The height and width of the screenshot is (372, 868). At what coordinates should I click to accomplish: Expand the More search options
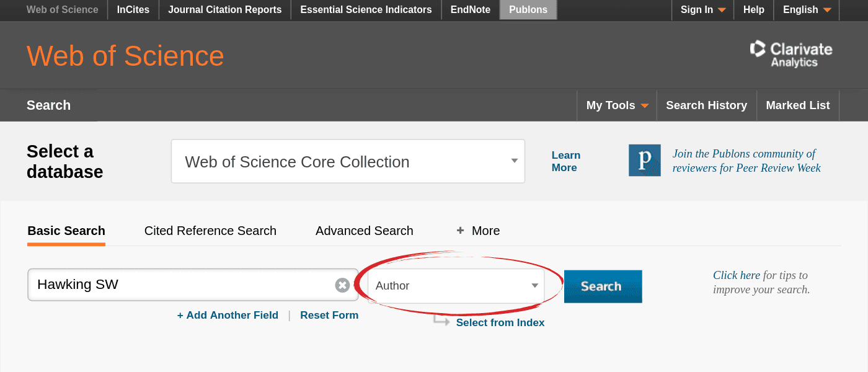pyautogui.click(x=477, y=230)
